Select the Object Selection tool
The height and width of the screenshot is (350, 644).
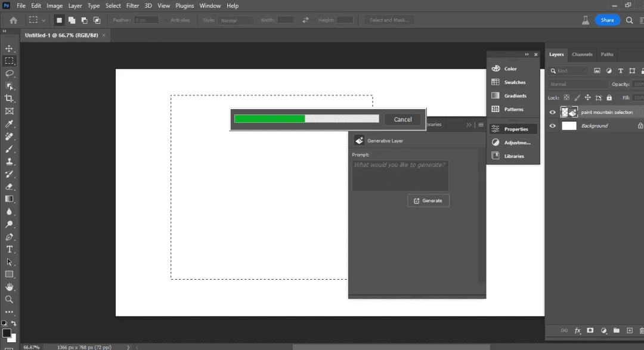click(9, 86)
